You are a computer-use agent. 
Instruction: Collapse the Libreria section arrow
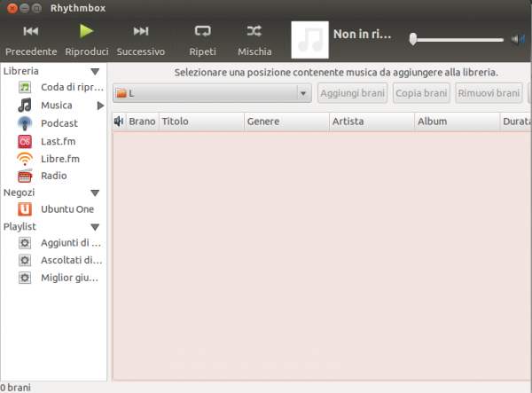(x=95, y=72)
